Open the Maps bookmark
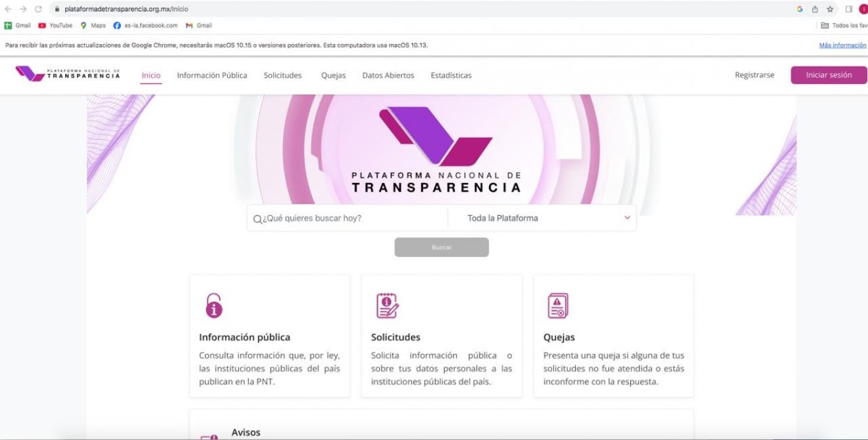 coord(93,25)
